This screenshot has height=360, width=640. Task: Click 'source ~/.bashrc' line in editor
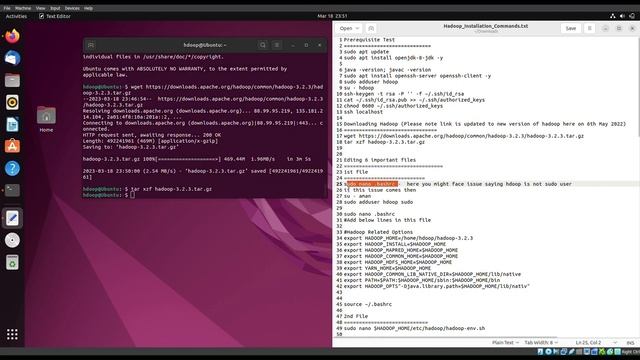[x=368, y=304]
